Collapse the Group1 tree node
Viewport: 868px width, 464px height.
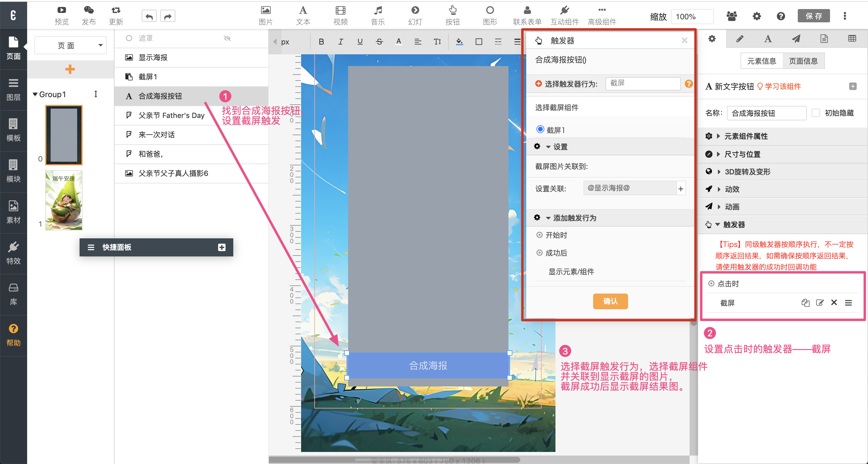click(x=35, y=94)
